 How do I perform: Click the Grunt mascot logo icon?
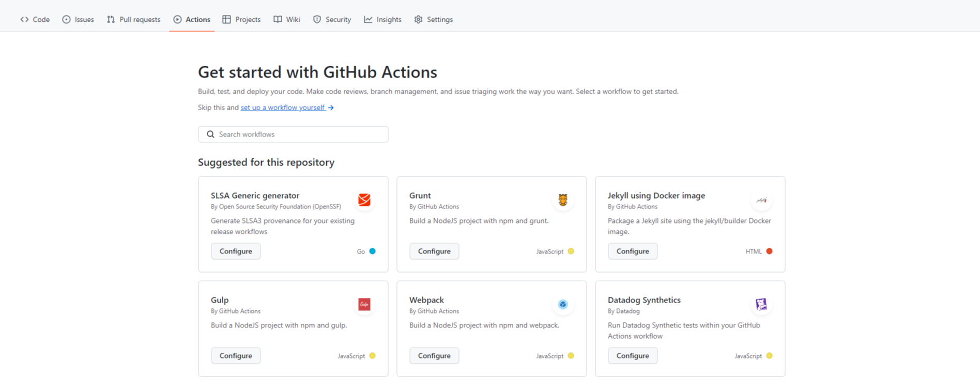(563, 200)
